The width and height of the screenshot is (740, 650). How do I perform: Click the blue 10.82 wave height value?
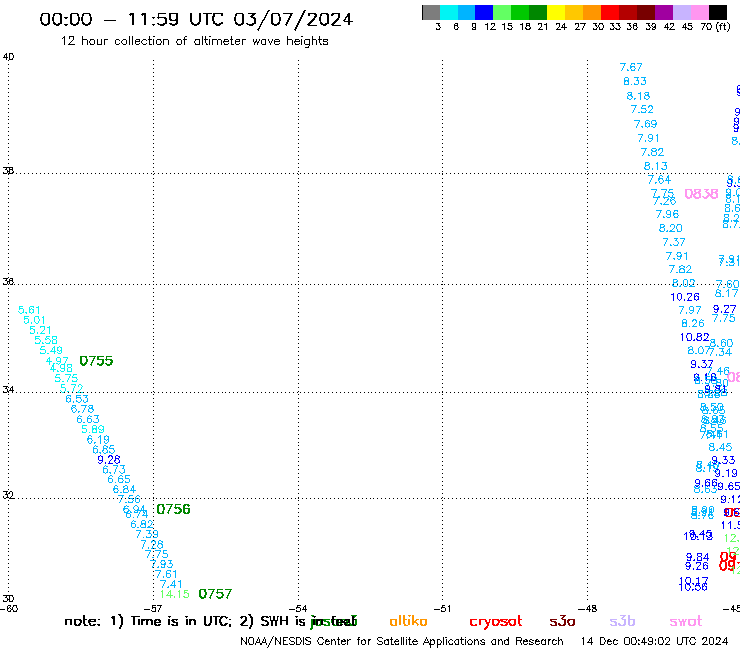694,337
